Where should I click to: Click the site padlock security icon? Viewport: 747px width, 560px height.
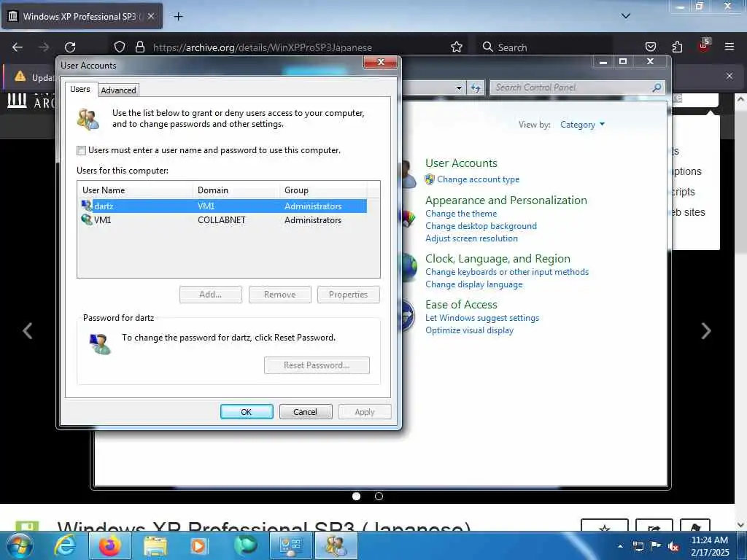[x=139, y=47]
